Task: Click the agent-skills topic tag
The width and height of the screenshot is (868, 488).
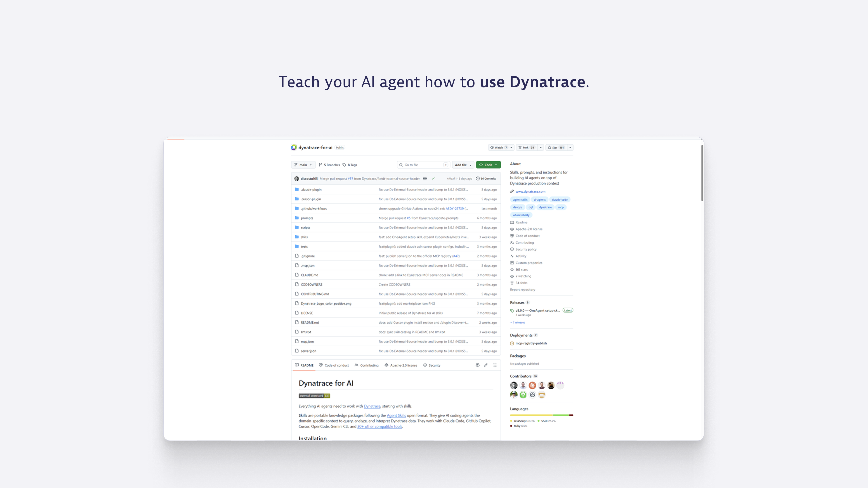Action: pos(520,199)
